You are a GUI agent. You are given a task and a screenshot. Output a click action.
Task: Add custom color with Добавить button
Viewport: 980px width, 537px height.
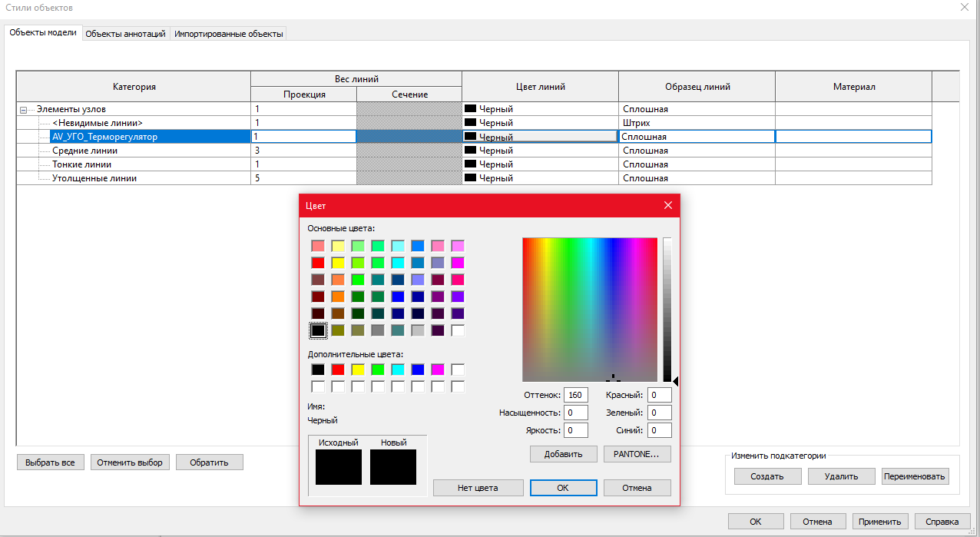tap(563, 454)
